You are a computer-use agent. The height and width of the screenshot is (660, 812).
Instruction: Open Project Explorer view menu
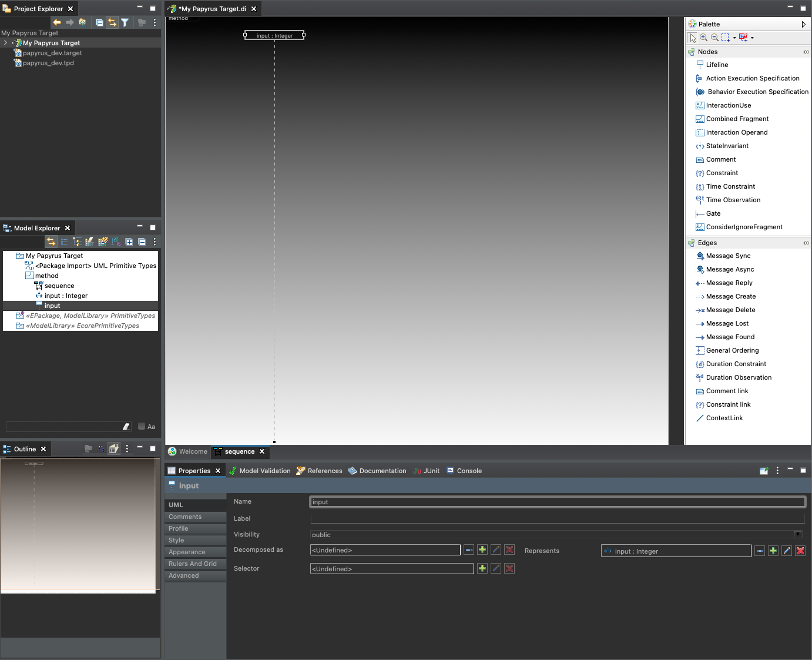pyautogui.click(x=155, y=22)
